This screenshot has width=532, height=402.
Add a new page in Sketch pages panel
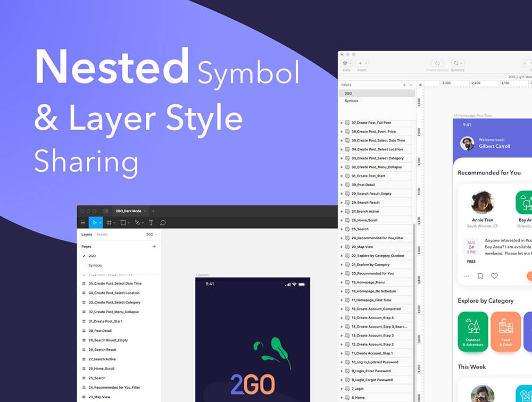coord(404,85)
